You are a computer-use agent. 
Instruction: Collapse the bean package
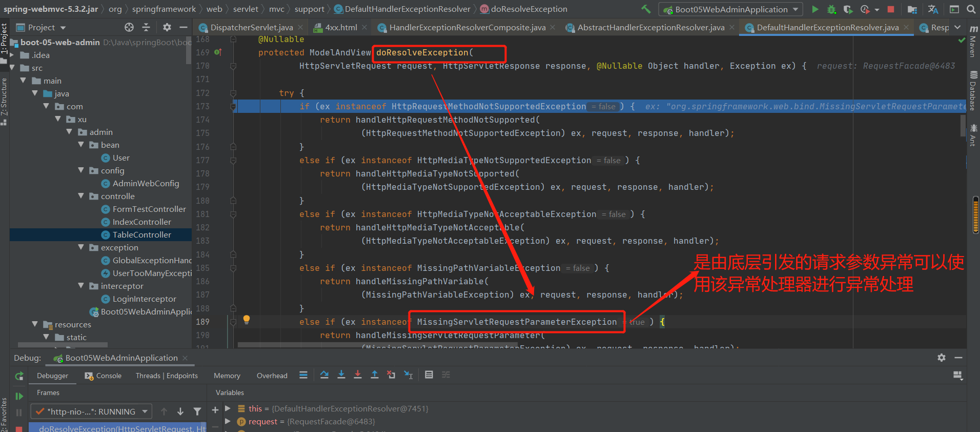(x=81, y=145)
